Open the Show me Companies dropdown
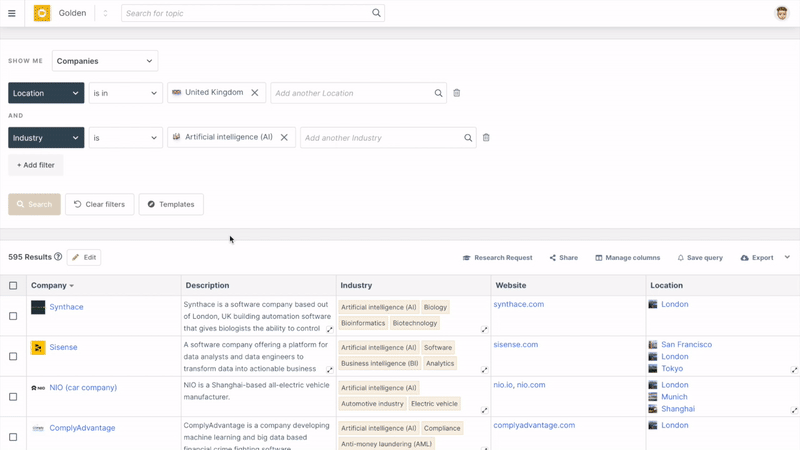 pyautogui.click(x=105, y=61)
